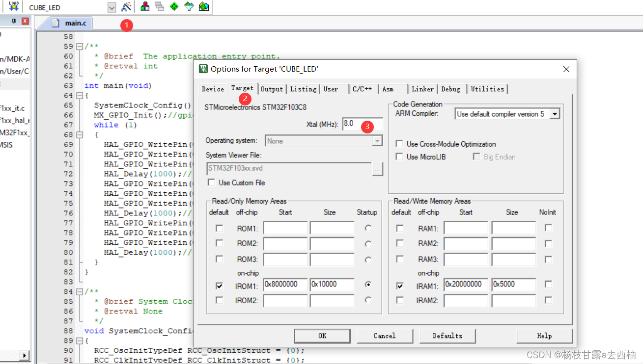Toggle the ROM3 default checkbox

(x=220, y=259)
